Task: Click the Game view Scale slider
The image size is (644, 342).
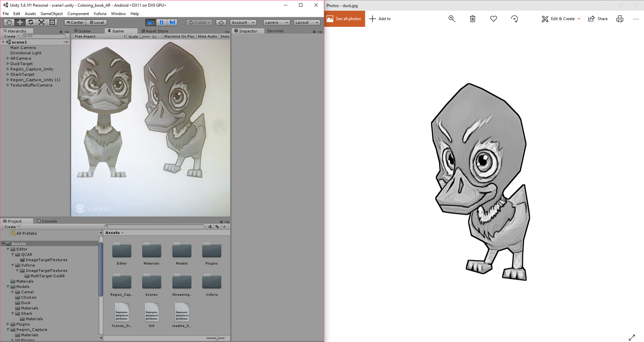Action: tap(145, 37)
